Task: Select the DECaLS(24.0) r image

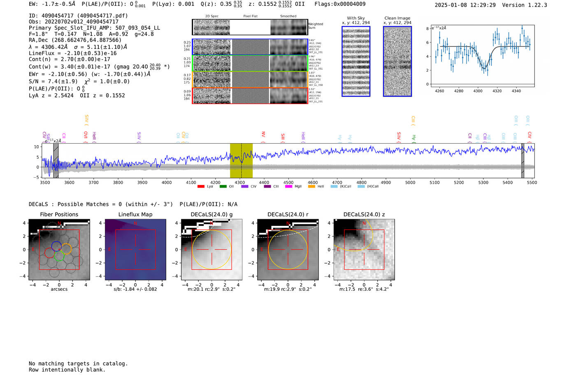Action: coord(288,249)
